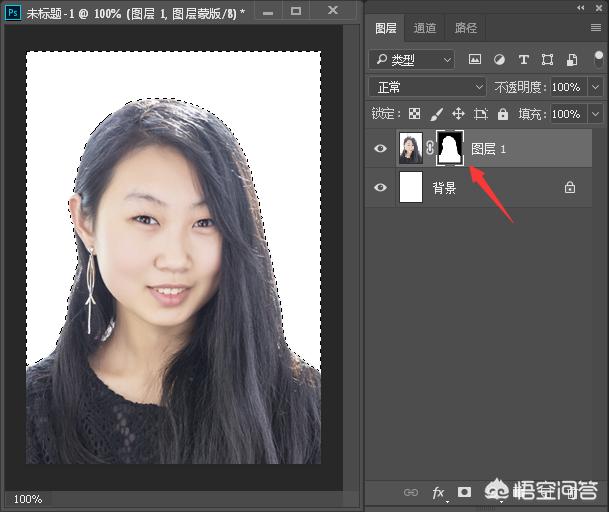This screenshot has height=512, width=609.
Task: Select the 图层 1 image thumbnail
Action: point(411,148)
